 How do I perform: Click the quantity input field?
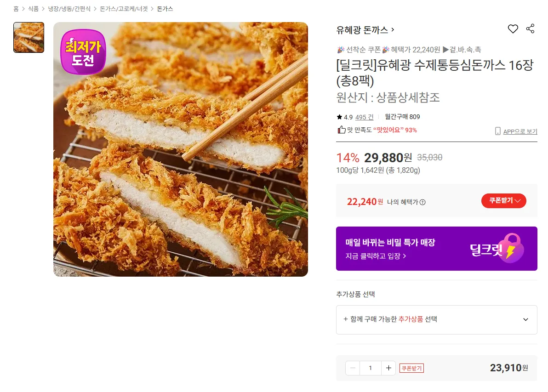coord(371,368)
